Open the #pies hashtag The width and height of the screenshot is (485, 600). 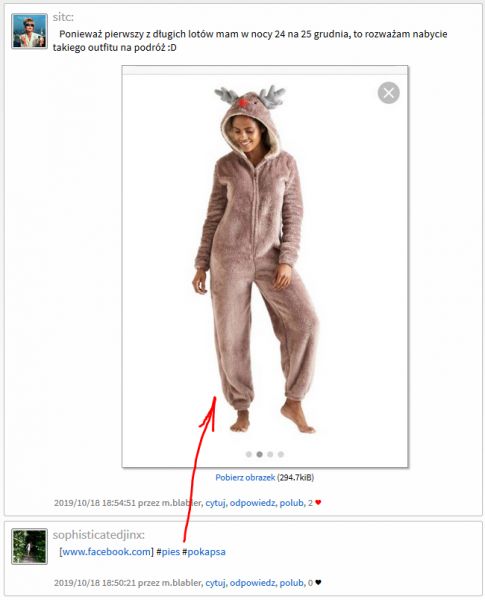coord(168,552)
